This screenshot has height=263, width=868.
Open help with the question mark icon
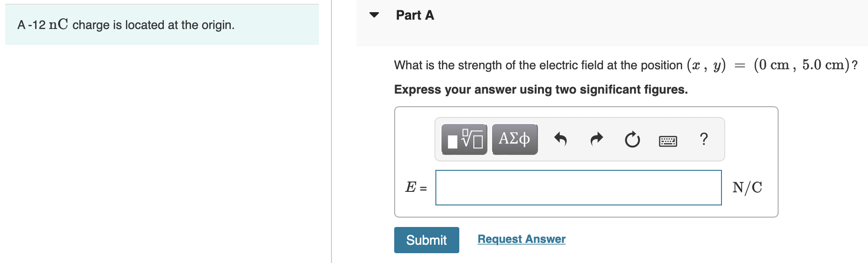[703, 139]
